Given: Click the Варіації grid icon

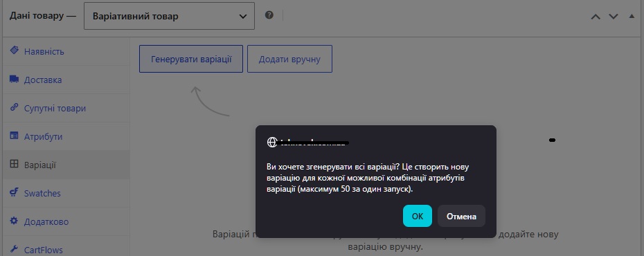Looking at the screenshot, I should 15,164.
